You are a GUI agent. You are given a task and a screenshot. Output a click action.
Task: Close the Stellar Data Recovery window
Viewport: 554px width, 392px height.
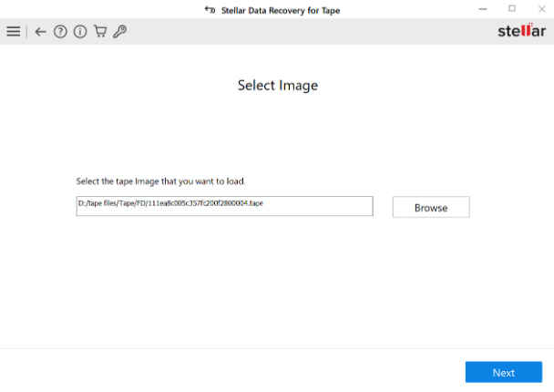tap(541, 9)
